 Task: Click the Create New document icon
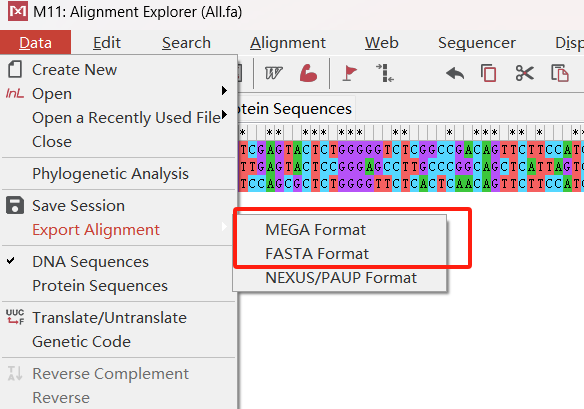coord(15,70)
